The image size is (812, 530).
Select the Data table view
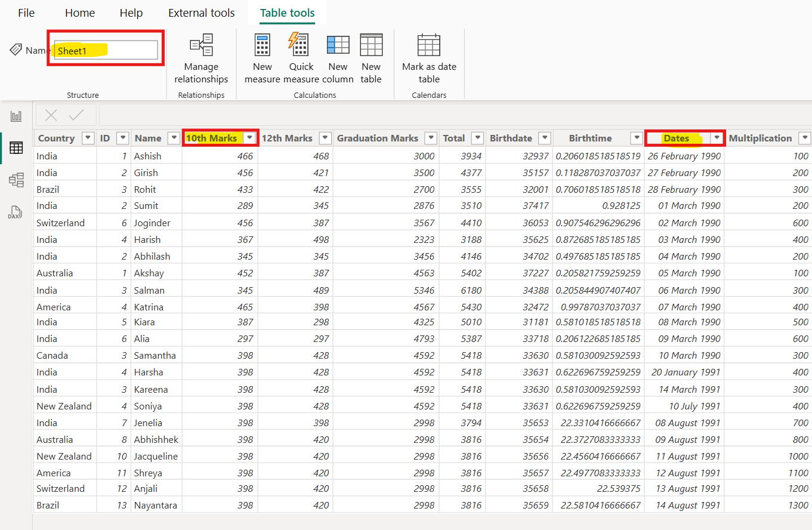click(x=16, y=147)
